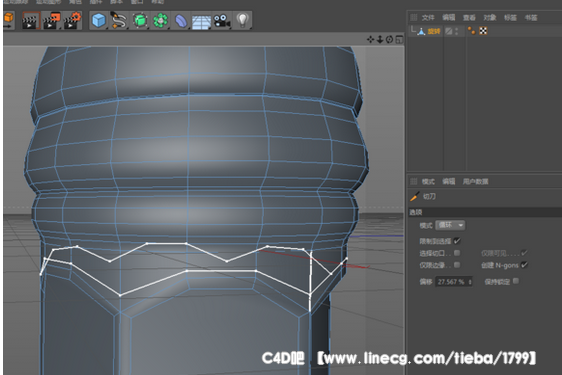Screen dimensions: 562x375
Task: Click viewport zoom camera arrow icon
Action: (380, 39)
